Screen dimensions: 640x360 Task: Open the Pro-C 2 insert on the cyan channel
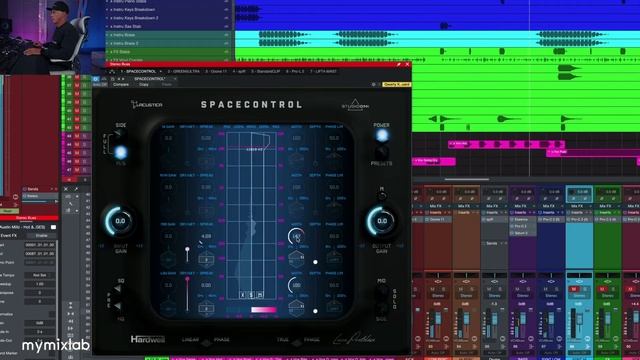coord(579,220)
